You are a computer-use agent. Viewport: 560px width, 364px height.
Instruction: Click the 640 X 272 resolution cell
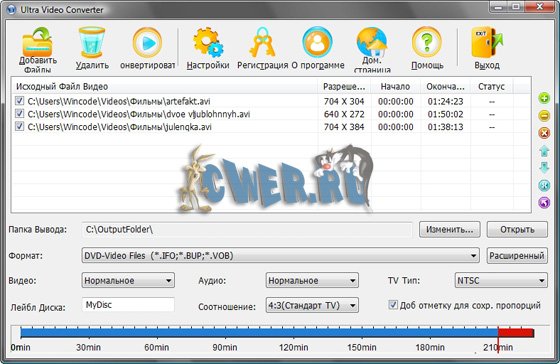click(x=344, y=114)
